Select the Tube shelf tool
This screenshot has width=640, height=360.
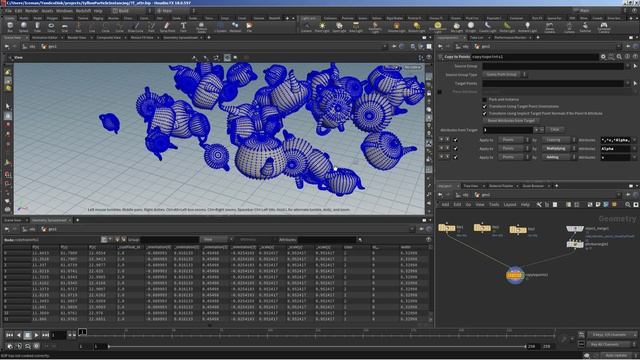click(x=37, y=27)
